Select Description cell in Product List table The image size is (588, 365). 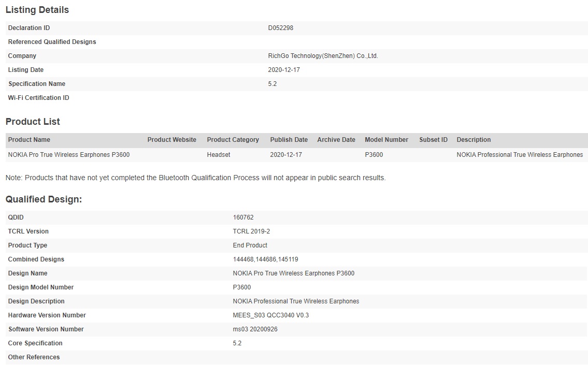tap(520, 155)
